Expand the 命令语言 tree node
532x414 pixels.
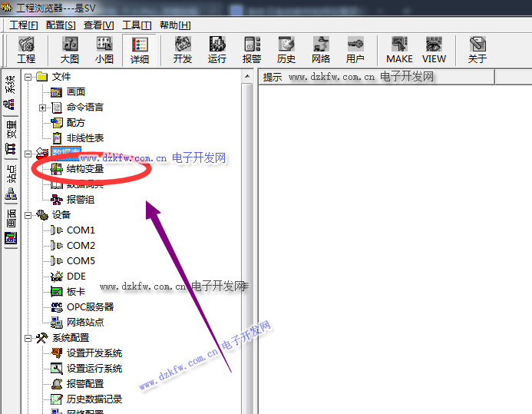43,108
